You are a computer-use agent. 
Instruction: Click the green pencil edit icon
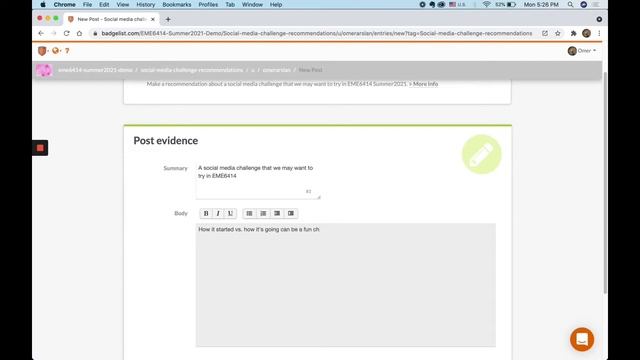(482, 154)
